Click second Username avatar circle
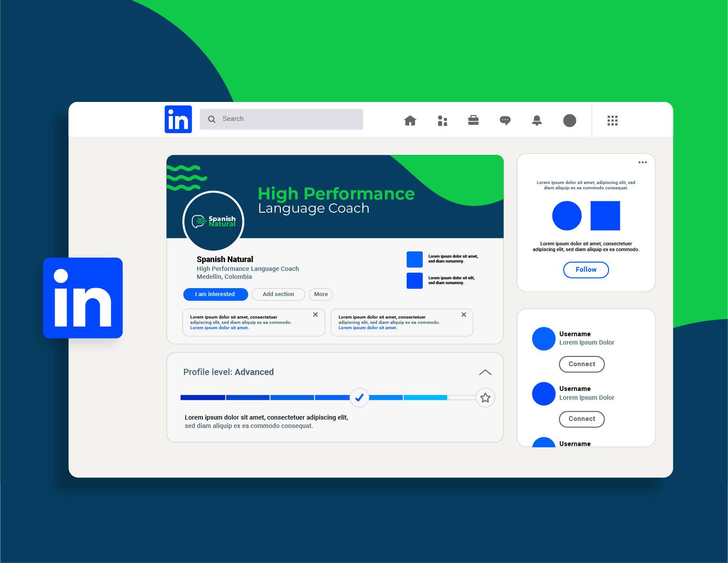 (544, 394)
